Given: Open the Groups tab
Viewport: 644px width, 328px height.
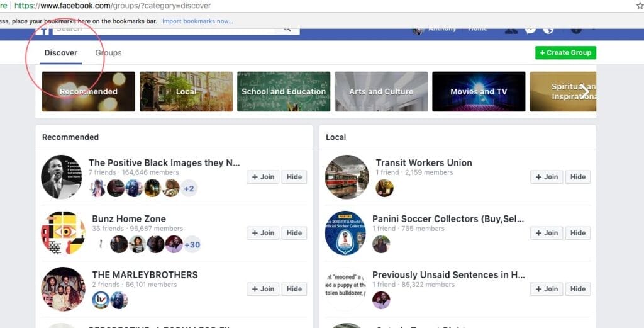Looking at the screenshot, I should [x=108, y=53].
